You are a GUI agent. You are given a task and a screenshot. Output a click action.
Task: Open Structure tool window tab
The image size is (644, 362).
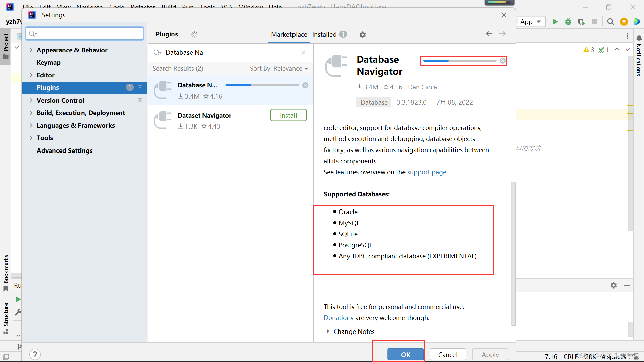pyautogui.click(x=6, y=318)
